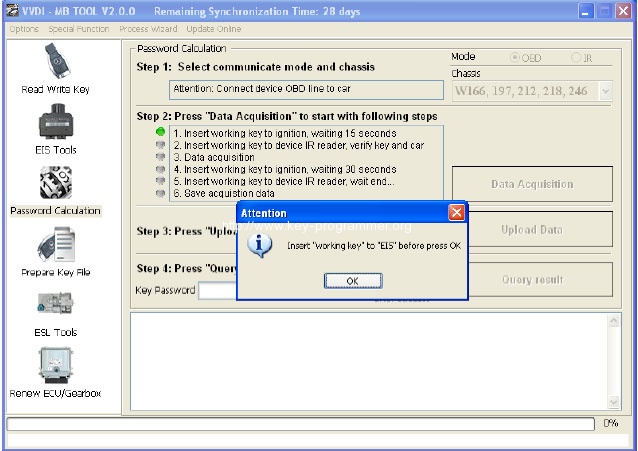Viewport: 638px width, 451px height.
Task: Close the Attention dialog with red X
Action: [456, 213]
